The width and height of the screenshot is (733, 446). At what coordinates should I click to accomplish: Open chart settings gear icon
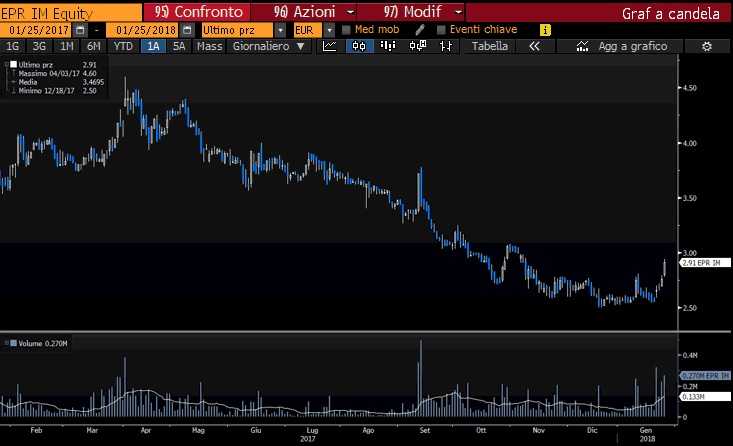point(707,46)
